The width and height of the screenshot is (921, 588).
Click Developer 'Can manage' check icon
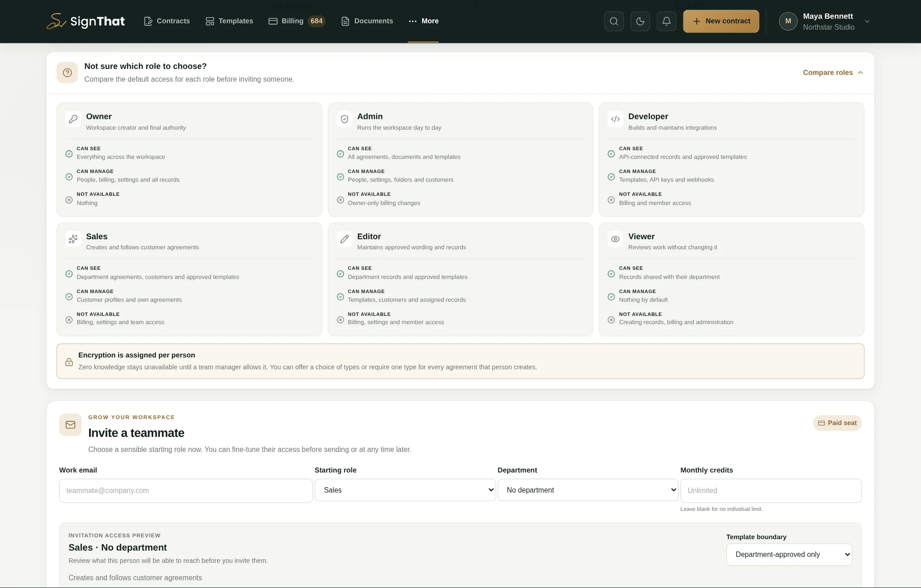[x=611, y=177]
